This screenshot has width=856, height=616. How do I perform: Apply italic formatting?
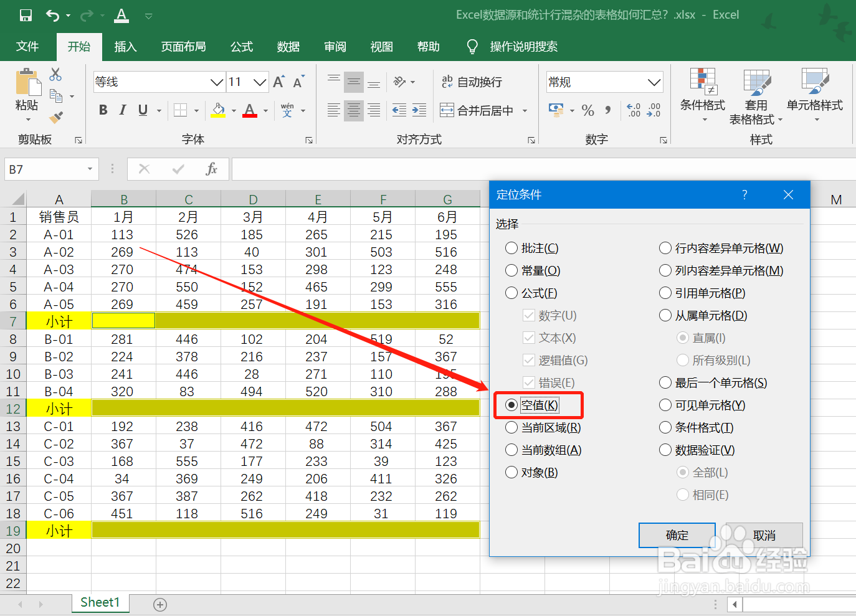[x=122, y=110]
